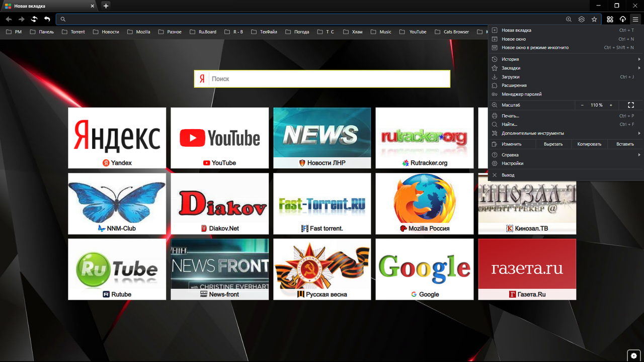Open the T C bookmarks folder
Screen dimensions: 644x362
tap(326, 32)
